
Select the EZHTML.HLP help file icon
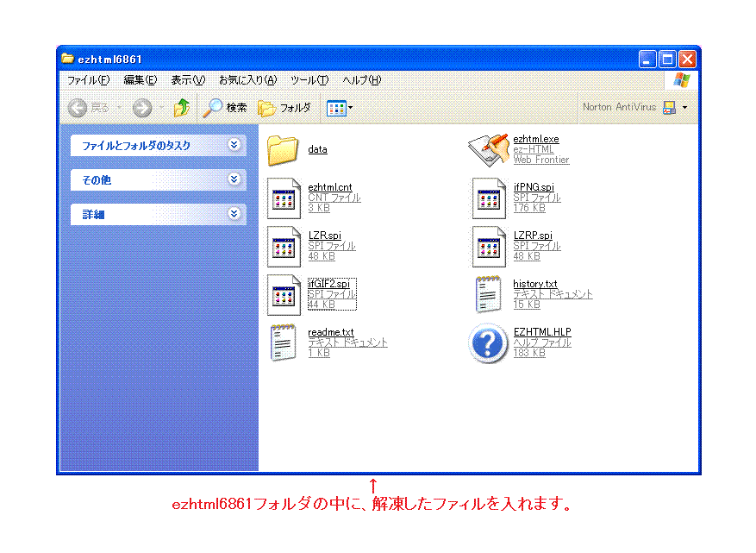click(487, 343)
